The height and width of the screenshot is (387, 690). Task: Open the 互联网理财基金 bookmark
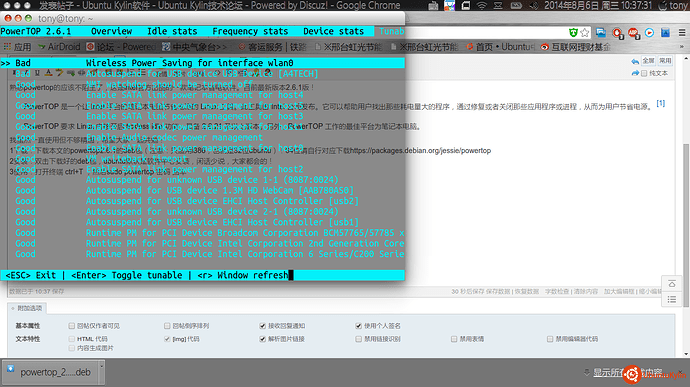pyautogui.click(x=576, y=47)
